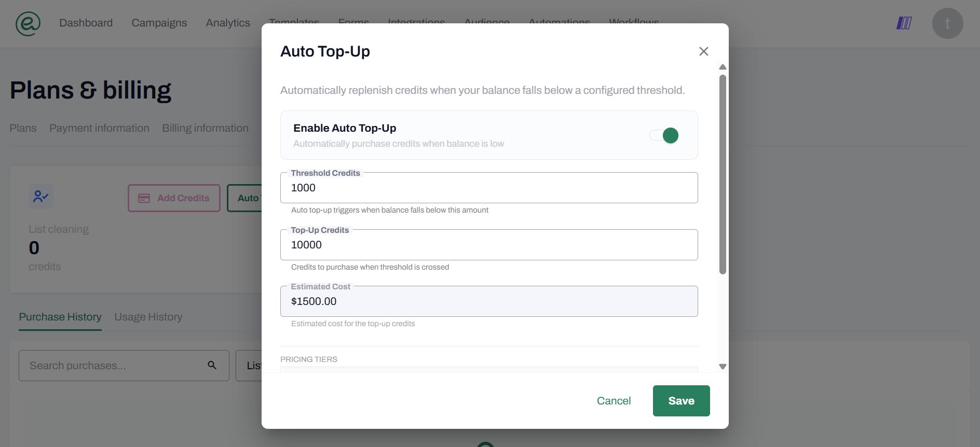This screenshot has width=980, height=447.
Task: Click the striped purple icon in header
Action: [904, 23]
